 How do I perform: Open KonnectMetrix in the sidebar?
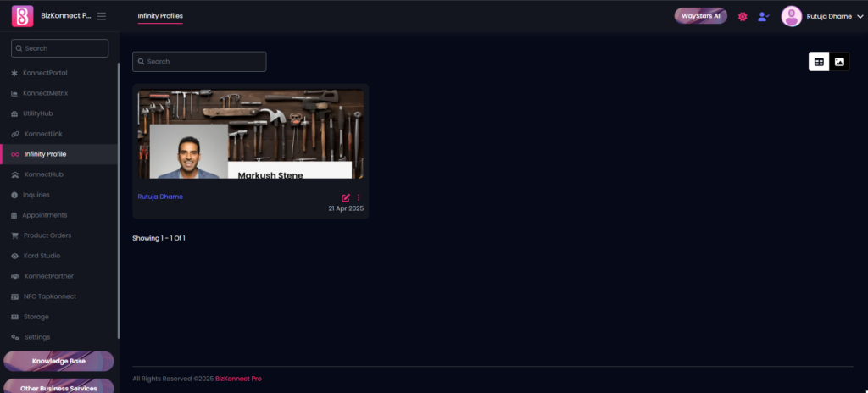point(45,93)
